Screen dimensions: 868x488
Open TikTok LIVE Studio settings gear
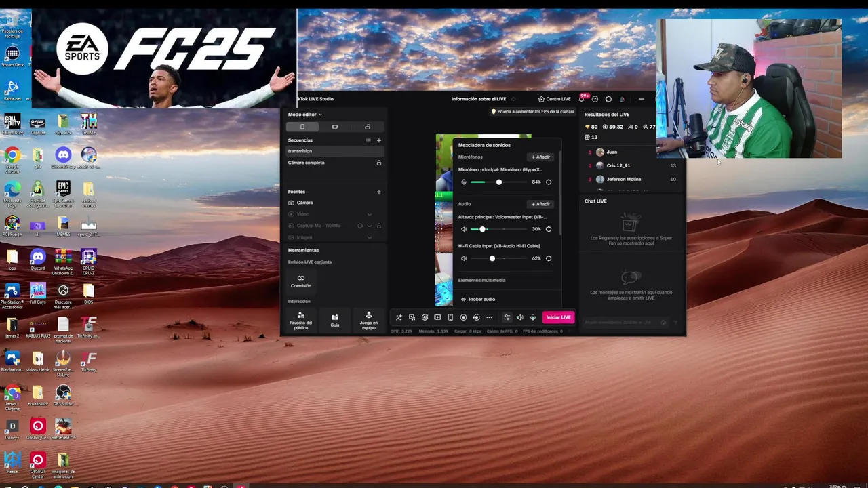click(608, 99)
